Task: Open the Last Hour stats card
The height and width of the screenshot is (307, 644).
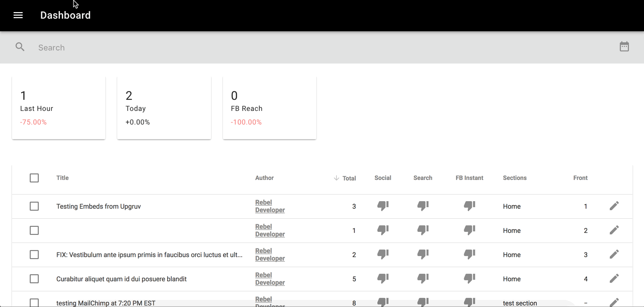Action: click(58, 108)
